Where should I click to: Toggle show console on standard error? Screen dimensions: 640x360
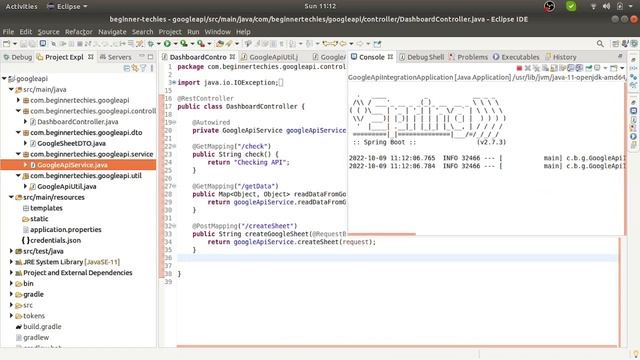579,68
